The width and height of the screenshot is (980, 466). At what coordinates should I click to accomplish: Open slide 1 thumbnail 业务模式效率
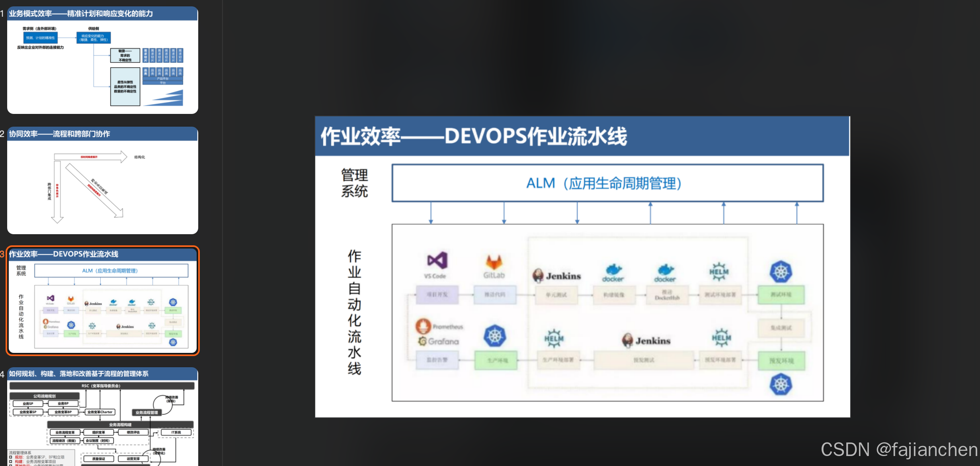pos(102,61)
